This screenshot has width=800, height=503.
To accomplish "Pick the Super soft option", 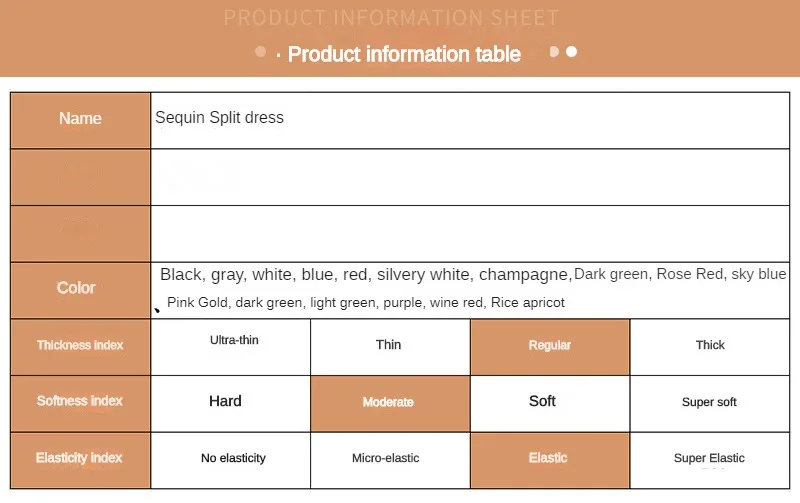I will pos(710,402).
